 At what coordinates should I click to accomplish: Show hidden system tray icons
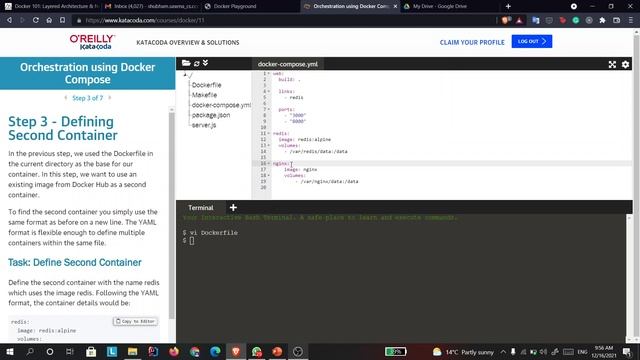coord(503,351)
